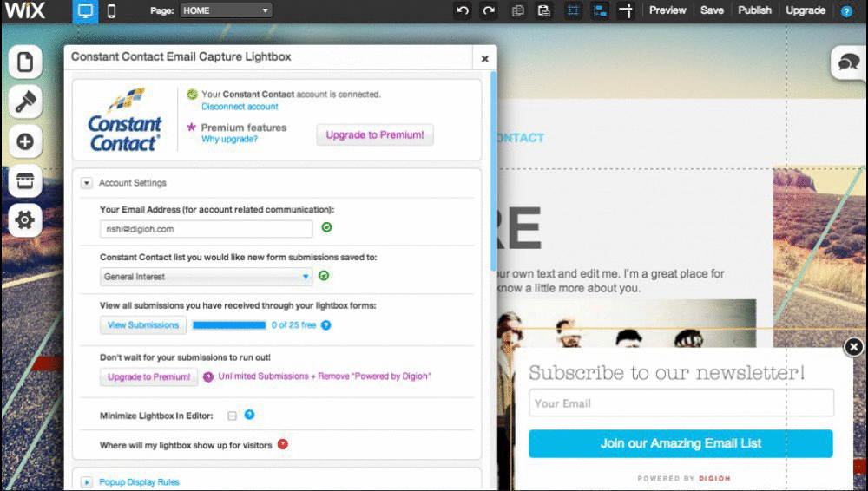Image resolution: width=868 pixels, height=491 pixels.
Task: Click Preview in top menu
Action: coord(667,10)
